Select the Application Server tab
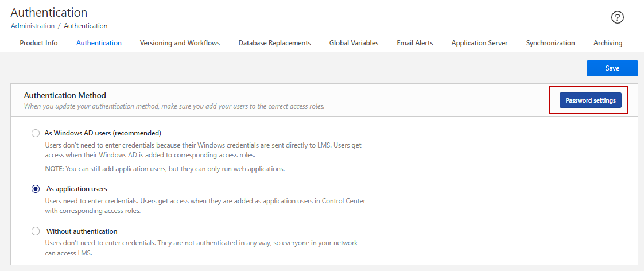The height and width of the screenshot is (271, 644). pyautogui.click(x=479, y=43)
